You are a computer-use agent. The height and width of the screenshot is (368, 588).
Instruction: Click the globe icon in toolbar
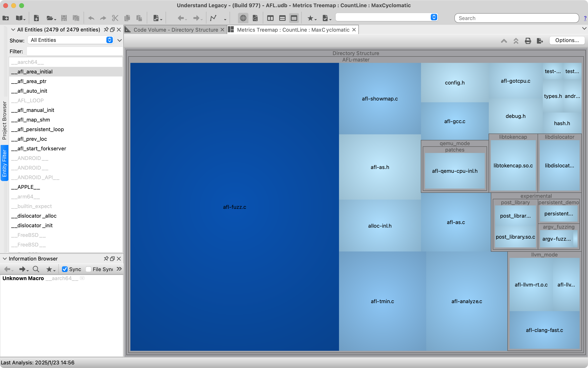tap(243, 18)
